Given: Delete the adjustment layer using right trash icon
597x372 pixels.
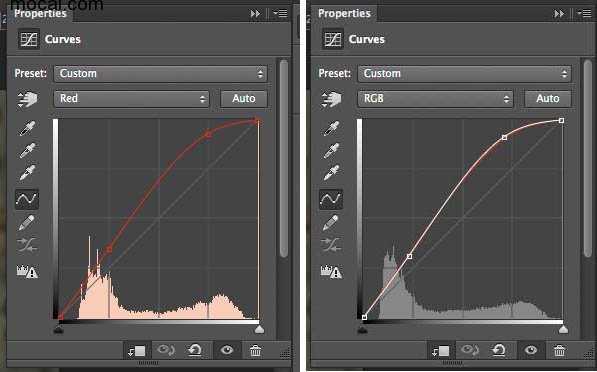Looking at the screenshot, I should tap(559, 350).
